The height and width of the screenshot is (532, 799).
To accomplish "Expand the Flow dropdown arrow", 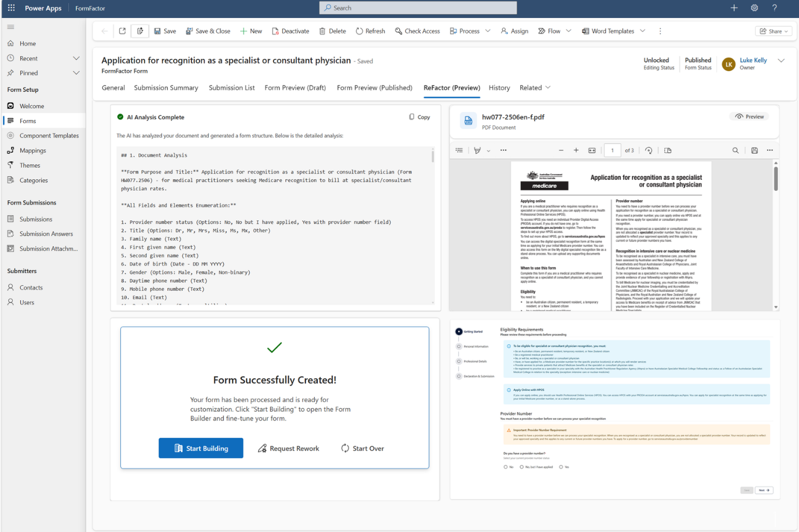I will [x=568, y=31].
